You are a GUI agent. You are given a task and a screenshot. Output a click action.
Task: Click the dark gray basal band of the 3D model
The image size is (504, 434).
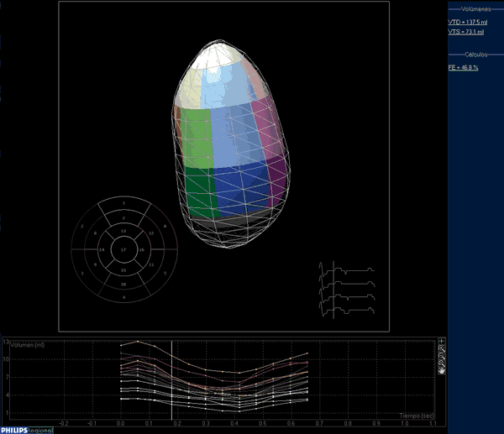[x=233, y=220]
